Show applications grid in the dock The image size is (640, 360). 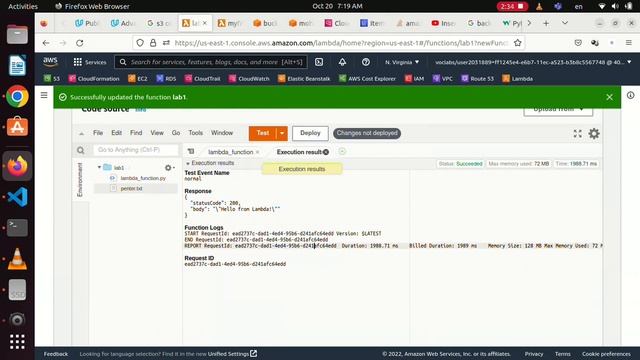tap(17, 342)
